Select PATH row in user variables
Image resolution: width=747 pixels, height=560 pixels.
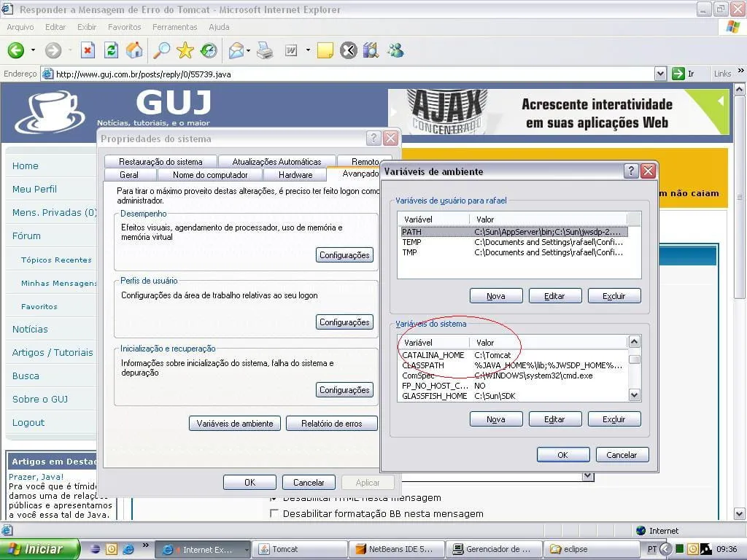514,232
